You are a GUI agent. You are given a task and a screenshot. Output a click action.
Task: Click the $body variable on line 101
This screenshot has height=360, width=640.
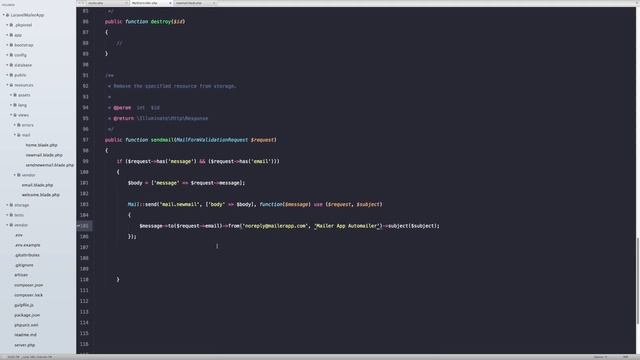[x=135, y=183]
